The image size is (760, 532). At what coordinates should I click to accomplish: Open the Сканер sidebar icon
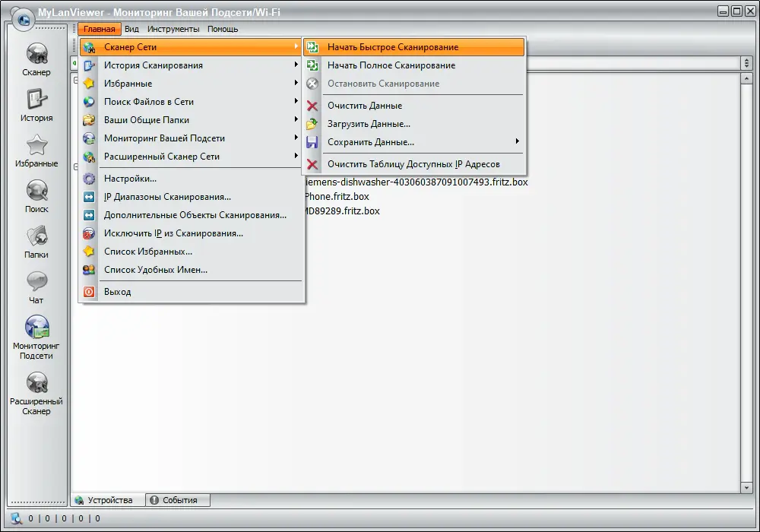click(x=36, y=54)
